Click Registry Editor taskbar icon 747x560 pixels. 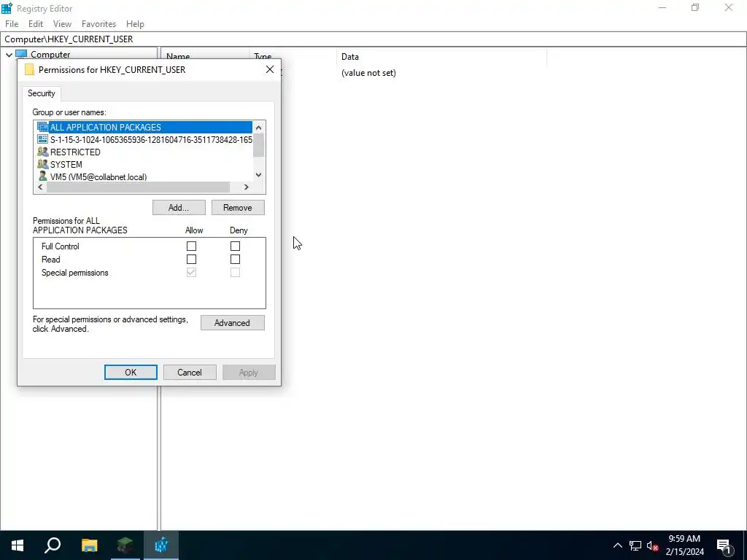coord(161,545)
